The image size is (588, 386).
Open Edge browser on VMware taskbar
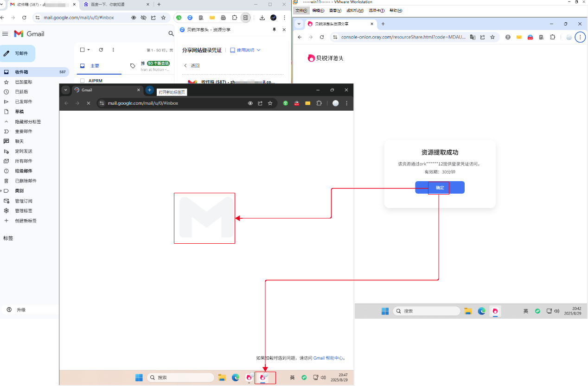pos(482,311)
